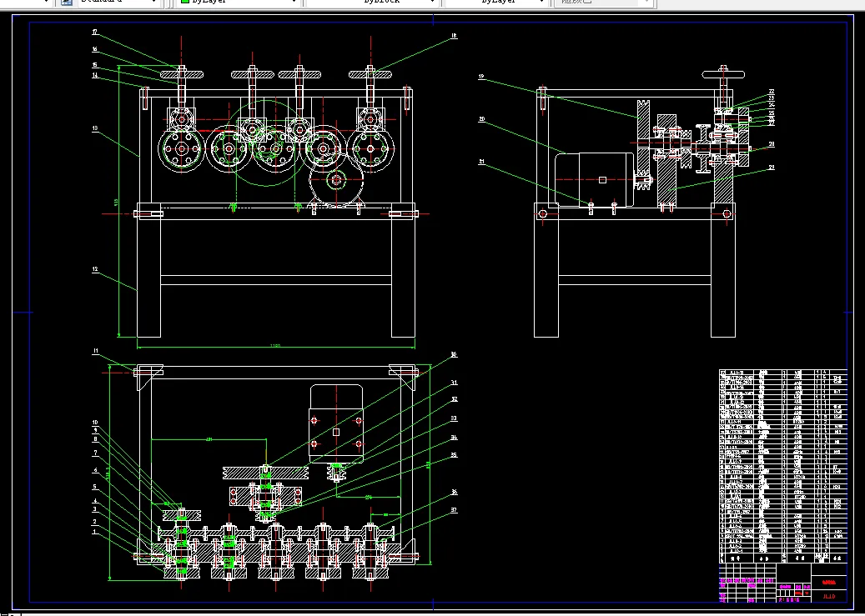865x616 pixels.
Task: Select balloon number 30 label
Action: [454, 354]
